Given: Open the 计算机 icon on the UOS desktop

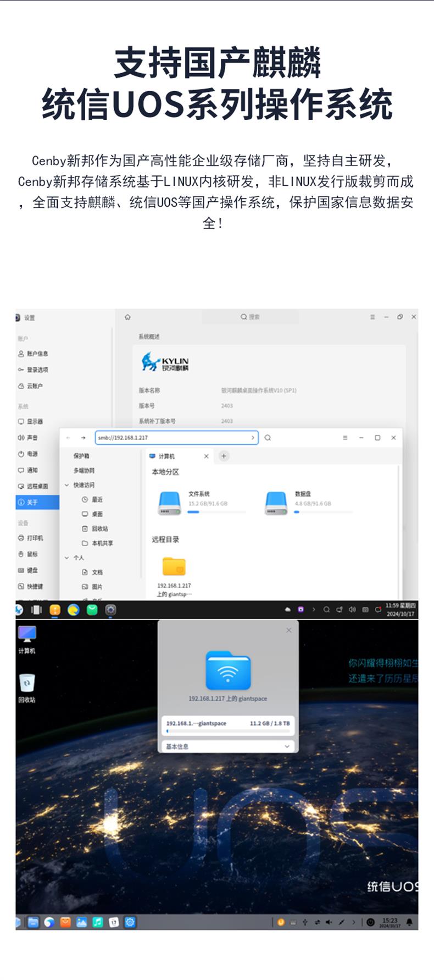Looking at the screenshot, I should pyautogui.click(x=27, y=635).
